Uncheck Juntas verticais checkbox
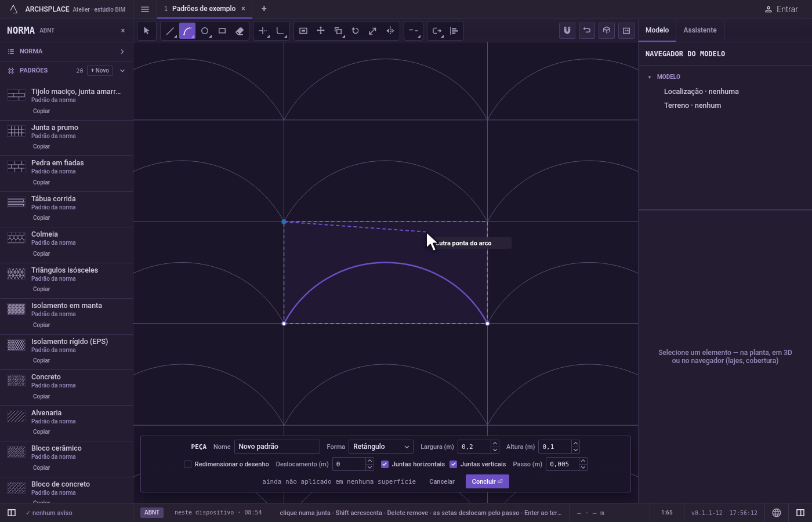This screenshot has width=812, height=522. [x=454, y=464]
